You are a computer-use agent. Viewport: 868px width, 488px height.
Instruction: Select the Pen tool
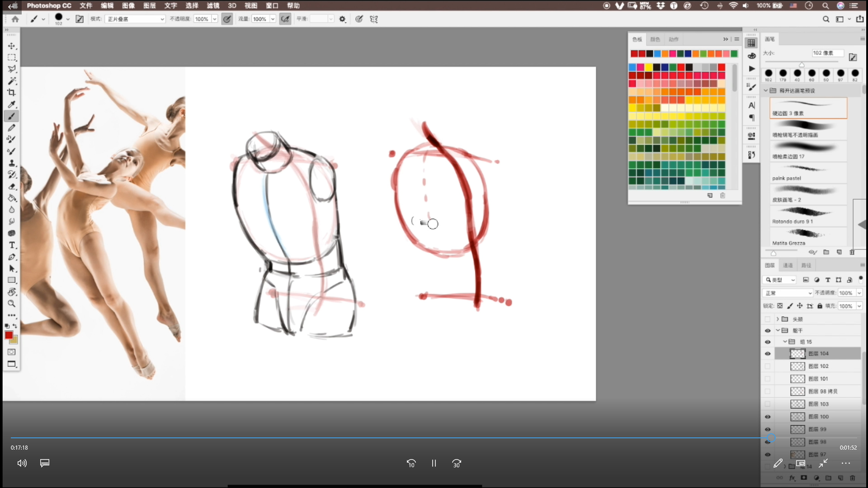[12, 257]
